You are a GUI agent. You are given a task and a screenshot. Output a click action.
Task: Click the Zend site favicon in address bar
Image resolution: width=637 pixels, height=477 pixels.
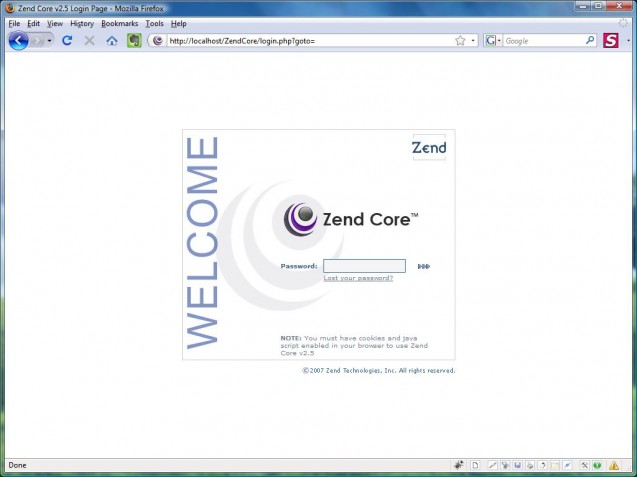(x=158, y=41)
